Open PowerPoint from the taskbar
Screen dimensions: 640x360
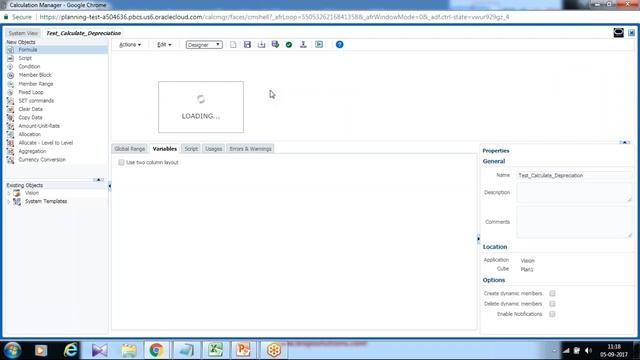pos(243,350)
